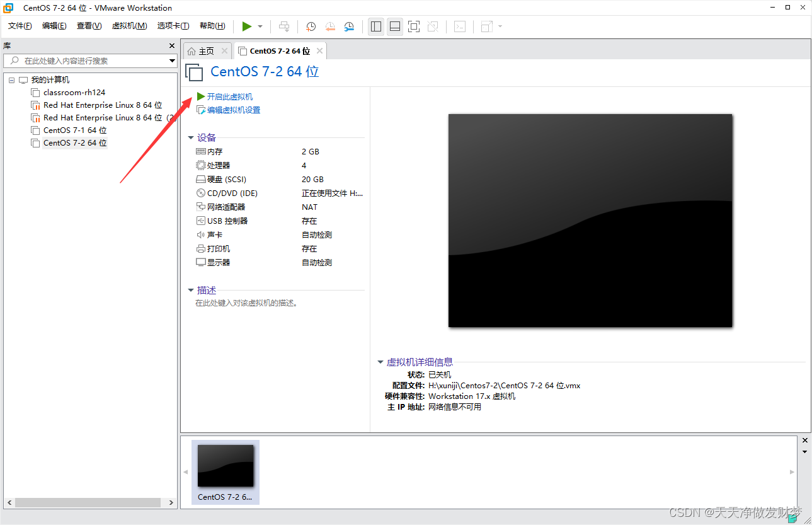Close the 主页 tab

pos(224,51)
